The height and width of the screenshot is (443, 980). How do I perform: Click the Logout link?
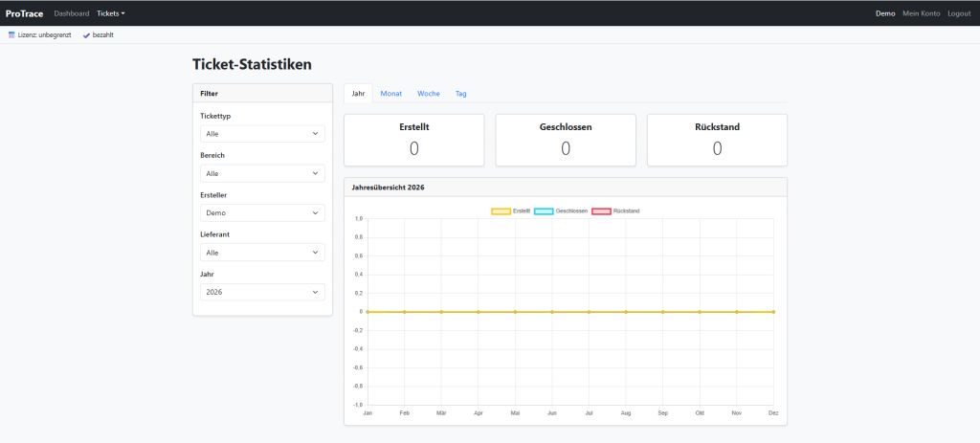click(x=959, y=13)
